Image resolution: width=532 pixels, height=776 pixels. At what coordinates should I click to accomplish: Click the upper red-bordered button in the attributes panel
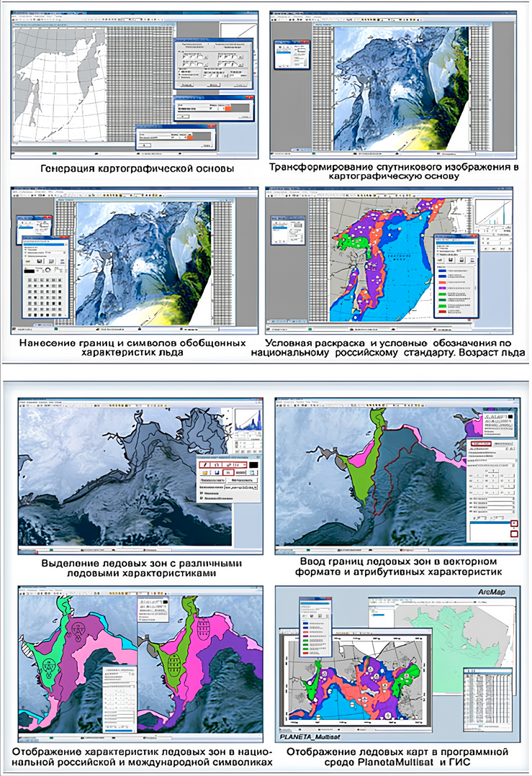tap(513, 522)
